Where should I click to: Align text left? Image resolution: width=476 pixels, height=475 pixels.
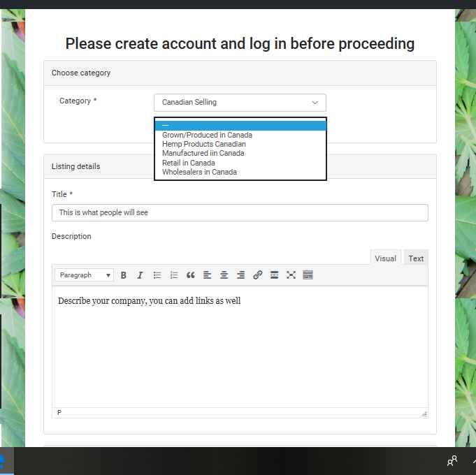tap(208, 275)
